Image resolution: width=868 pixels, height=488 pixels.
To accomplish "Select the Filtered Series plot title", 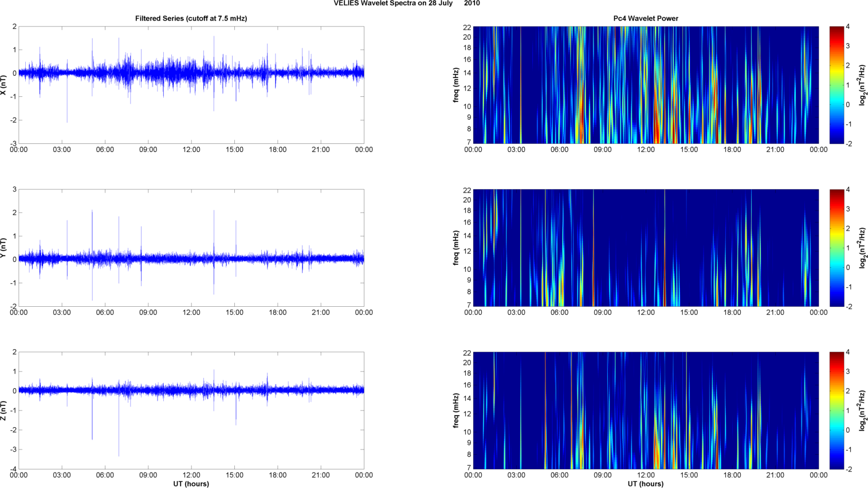I will (x=191, y=18).
